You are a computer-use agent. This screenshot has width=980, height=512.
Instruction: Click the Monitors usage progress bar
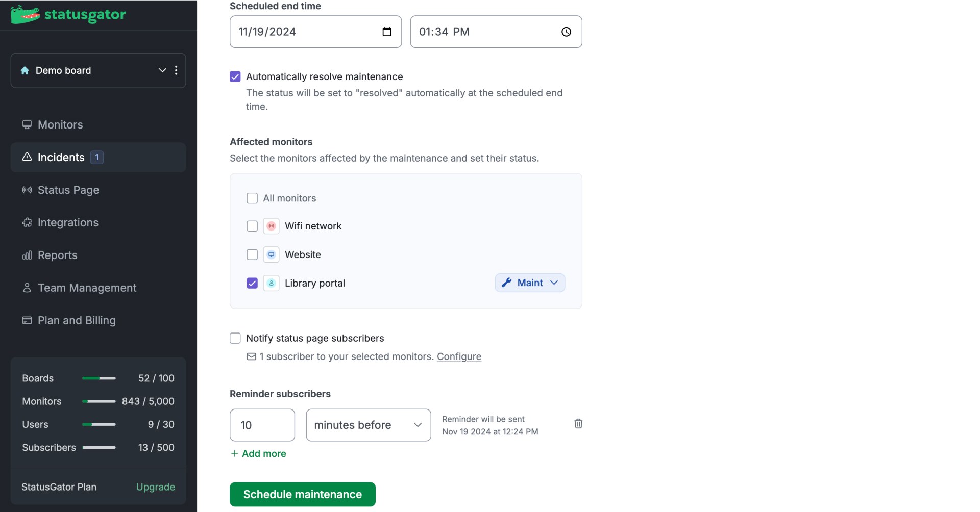[x=99, y=401]
